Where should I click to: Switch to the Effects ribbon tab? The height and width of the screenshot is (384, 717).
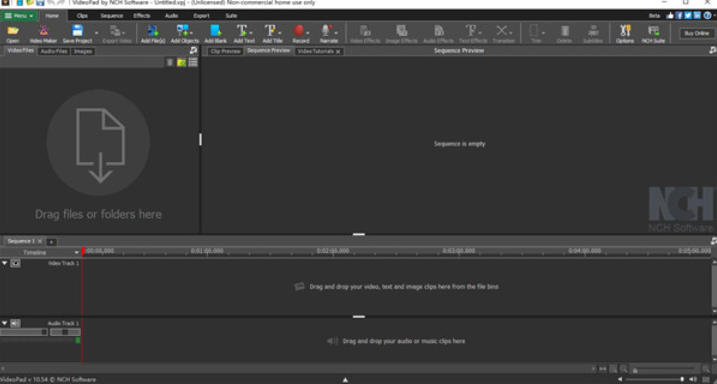pos(142,16)
